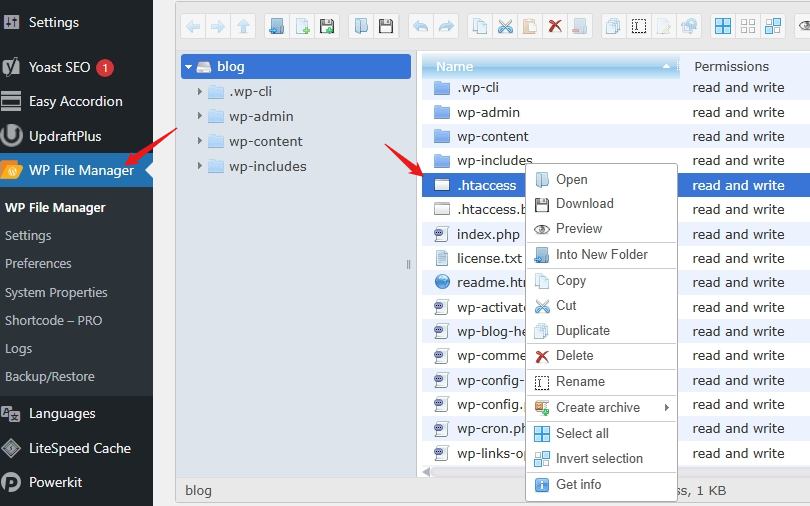The width and height of the screenshot is (810, 506).
Task: Choose Open in the context menu
Action: (x=601, y=179)
